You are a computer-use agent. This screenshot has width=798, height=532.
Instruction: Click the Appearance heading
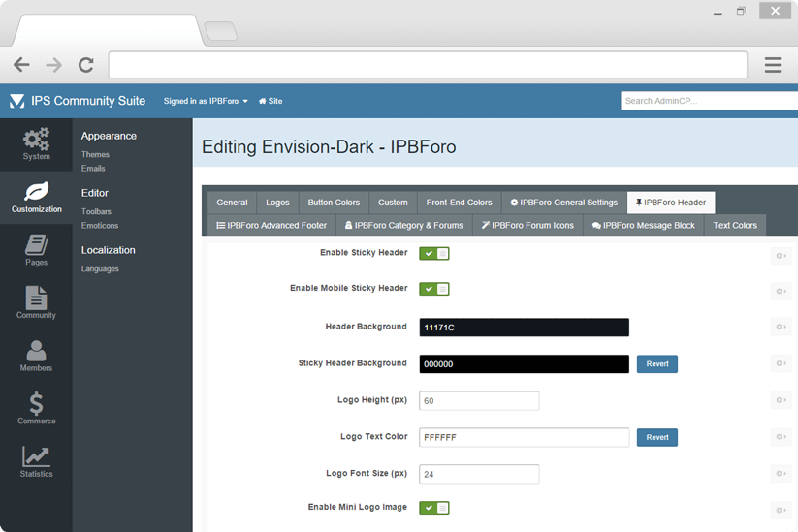pyautogui.click(x=109, y=136)
